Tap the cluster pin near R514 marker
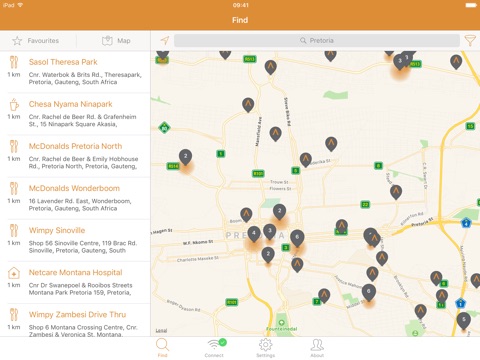 coord(185,157)
